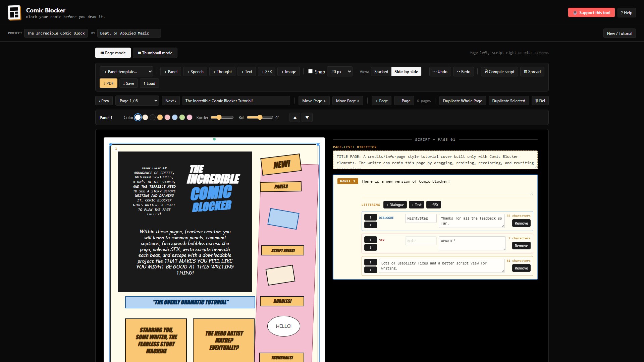Click the page title input field
Viewport: 644px width, 362px height.
coord(236,101)
